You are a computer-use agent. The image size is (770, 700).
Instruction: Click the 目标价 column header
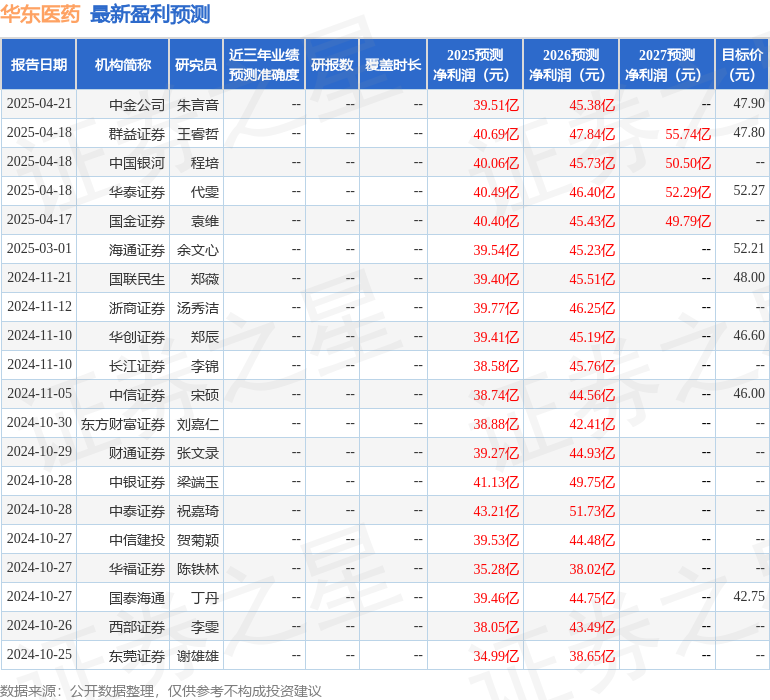coord(742,65)
